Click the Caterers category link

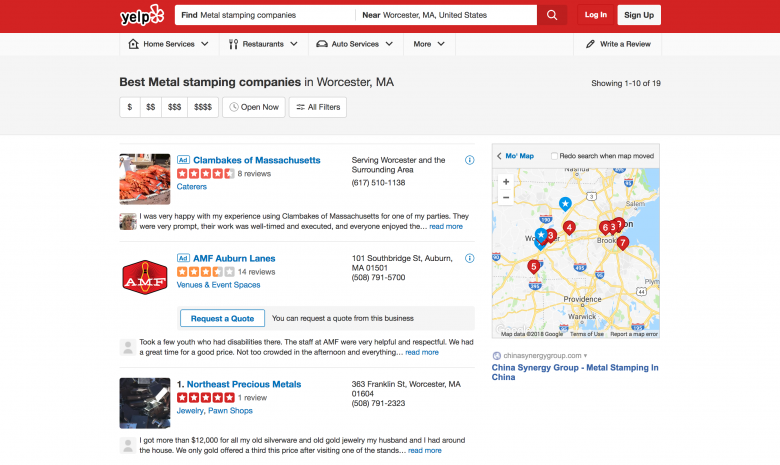tap(192, 186)
